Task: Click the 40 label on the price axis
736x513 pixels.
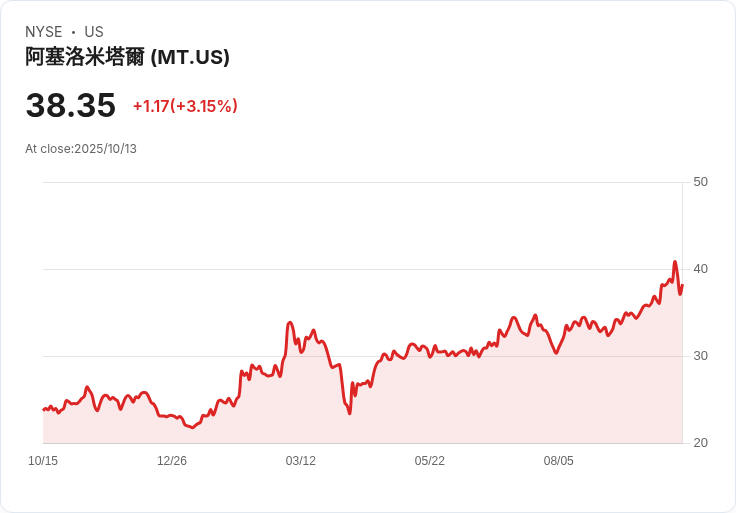Action: point(701,269)
